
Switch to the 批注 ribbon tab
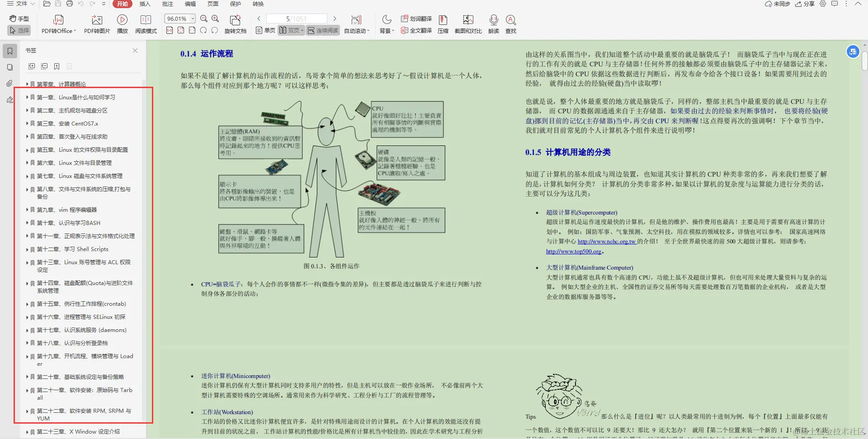(x=167, y=4)
